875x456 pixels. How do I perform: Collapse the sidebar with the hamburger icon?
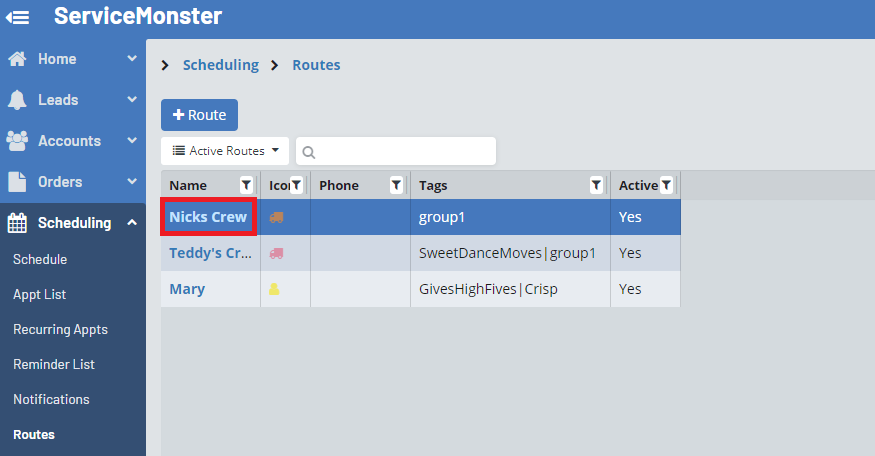tap(18, 17)
